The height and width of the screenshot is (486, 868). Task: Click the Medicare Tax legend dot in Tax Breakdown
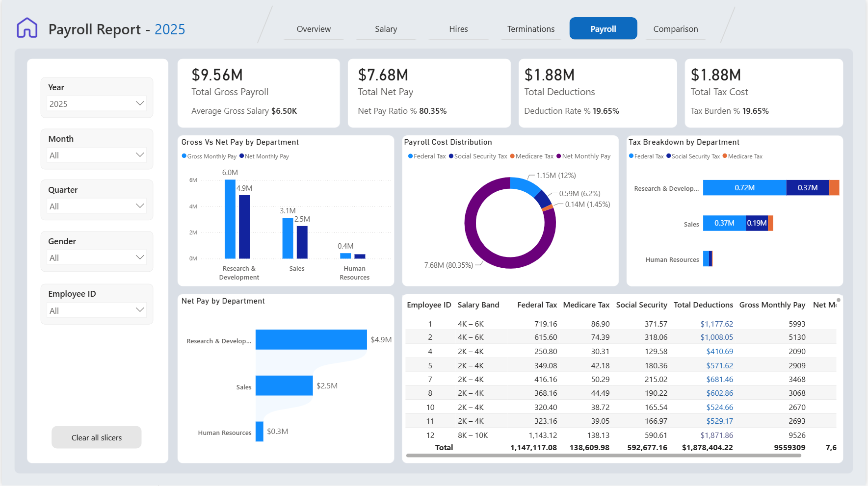pos(725,156)
